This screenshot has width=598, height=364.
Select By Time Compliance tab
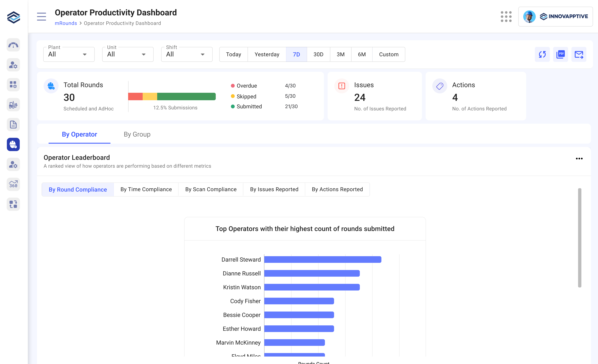click(x=146, y=189)
